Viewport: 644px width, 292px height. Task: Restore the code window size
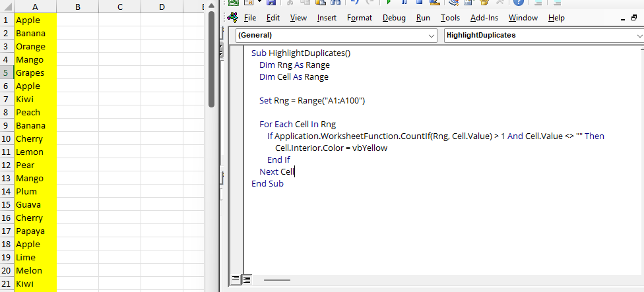point(634,18)
